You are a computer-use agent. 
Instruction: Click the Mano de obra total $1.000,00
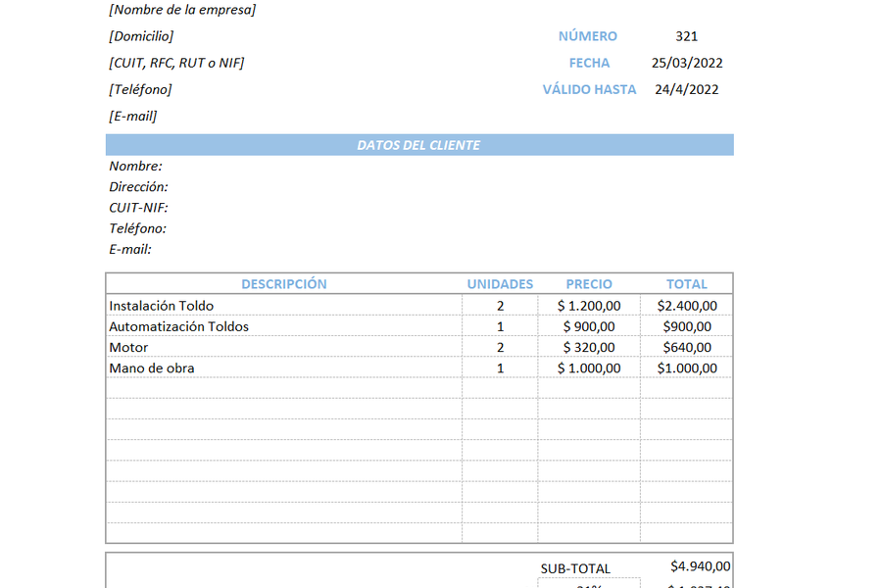click(687, 368)
